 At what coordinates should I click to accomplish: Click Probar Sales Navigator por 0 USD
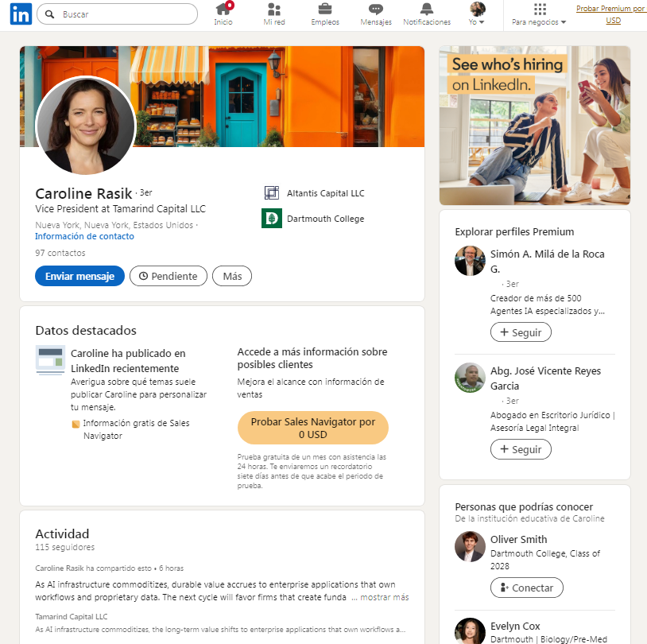tap(313, 428)
